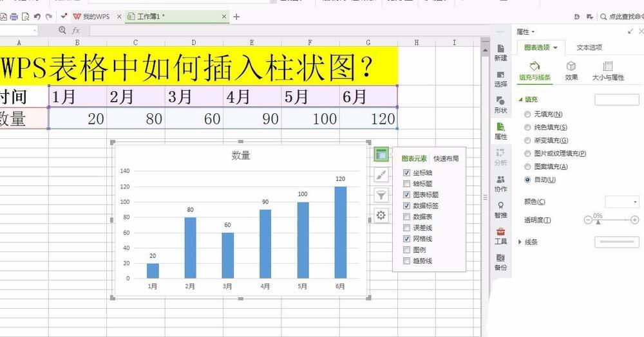
Task: Check the 轴标题 chart element
Action: pos(406,184)
